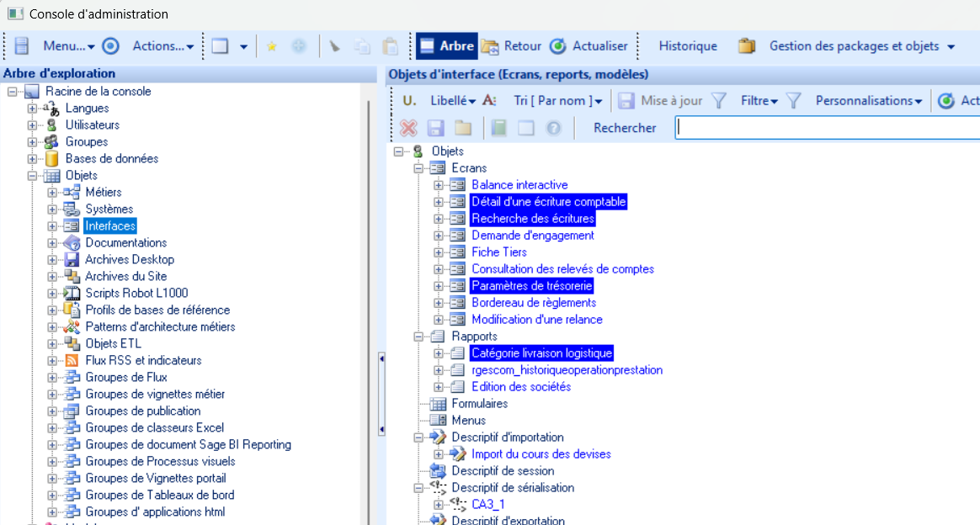Select Catégorie livraison logistique report
The image size is (980, 525).
click(541, 353)
